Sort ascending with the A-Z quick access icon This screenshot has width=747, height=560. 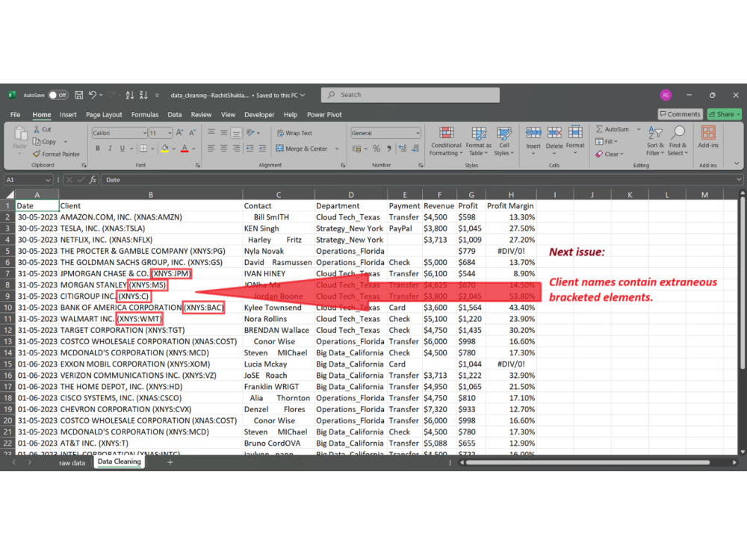129,96
